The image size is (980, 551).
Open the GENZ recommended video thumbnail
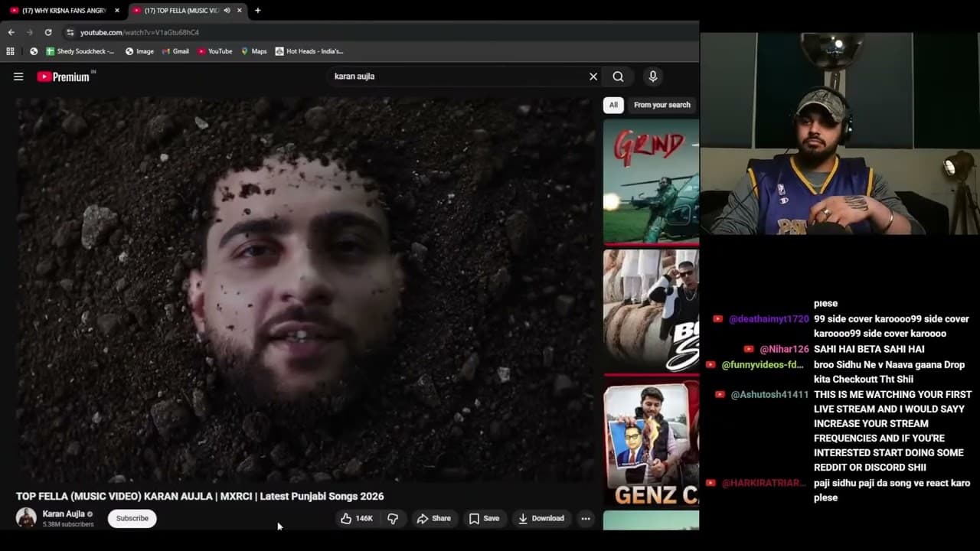(651, 442)
